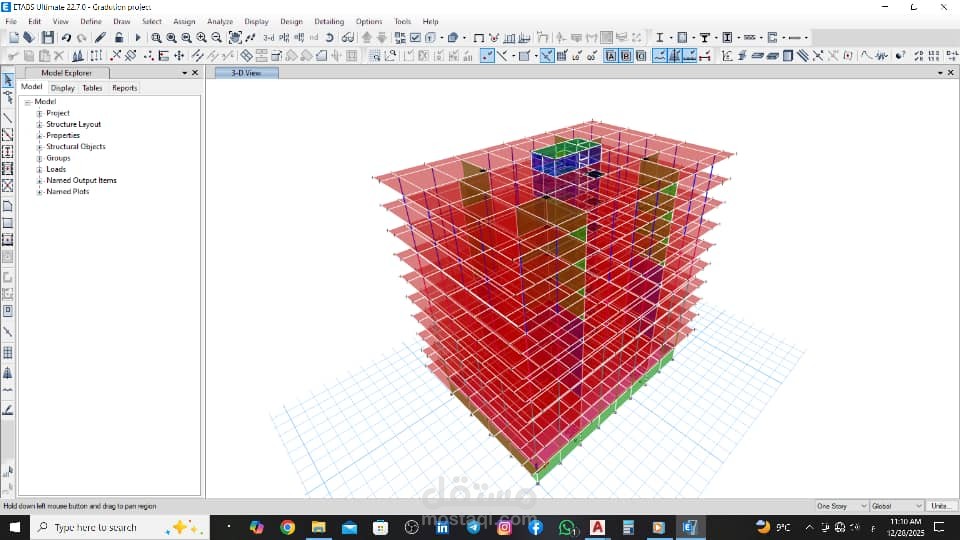
Task: Open the glasses perspective toggle icon
Action: (348, 37)
